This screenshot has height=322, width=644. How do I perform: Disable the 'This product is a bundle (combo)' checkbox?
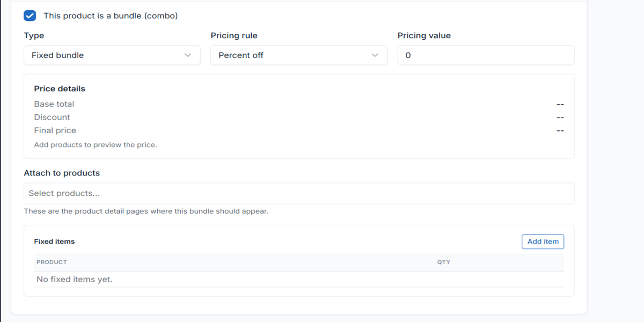[30, 16]
